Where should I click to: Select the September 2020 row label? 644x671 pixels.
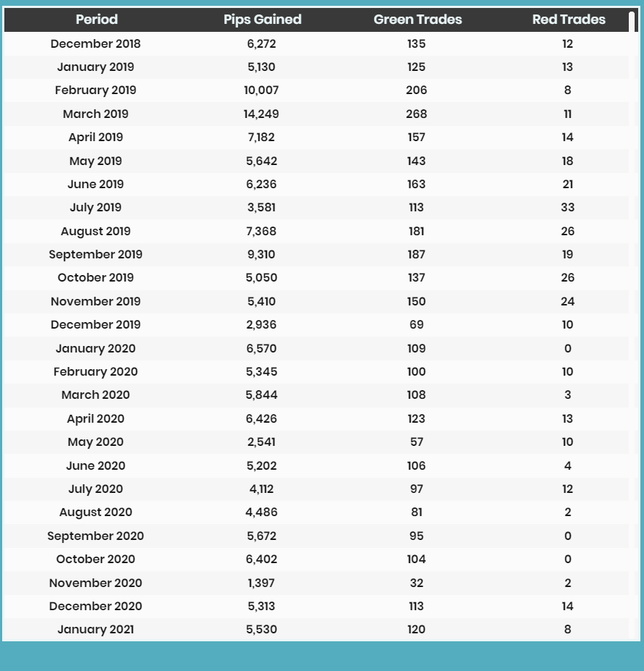click(96, 536)
